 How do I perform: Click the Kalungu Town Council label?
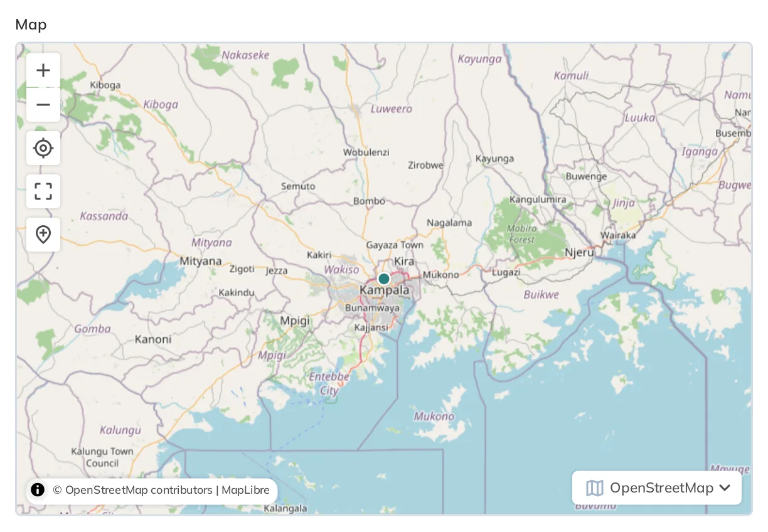click(x=102, y=457)
